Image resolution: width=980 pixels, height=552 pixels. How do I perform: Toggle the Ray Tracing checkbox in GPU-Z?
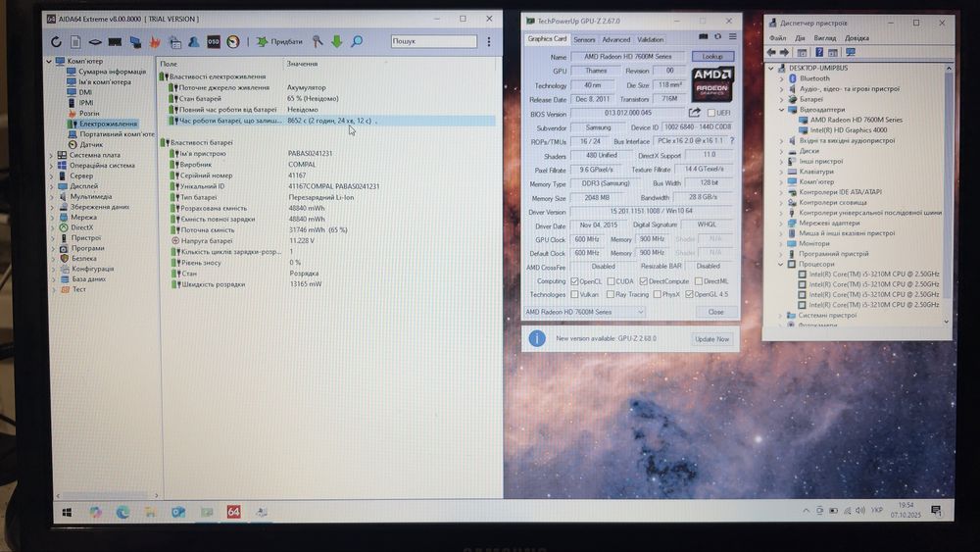610,294
